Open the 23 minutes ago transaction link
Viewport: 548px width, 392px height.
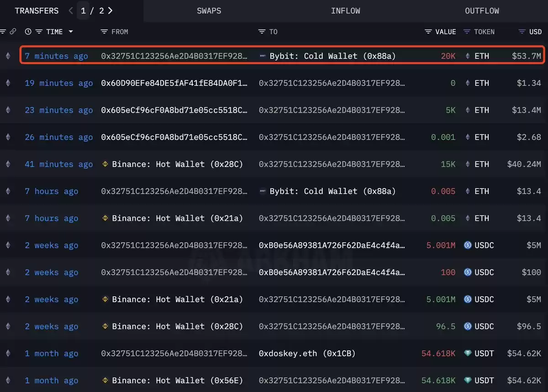point(58,110)
